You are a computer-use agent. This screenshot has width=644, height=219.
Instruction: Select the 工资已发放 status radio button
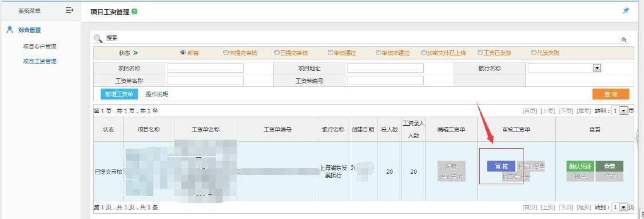pyautogui.click(x=480, y=53)
